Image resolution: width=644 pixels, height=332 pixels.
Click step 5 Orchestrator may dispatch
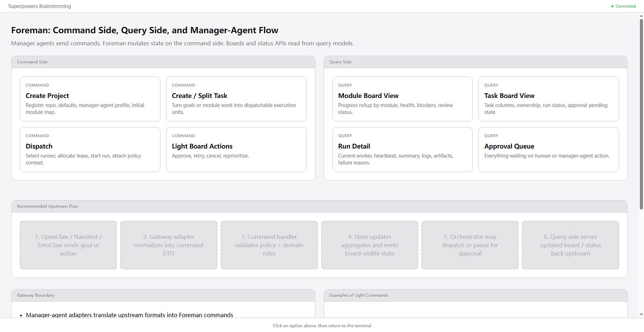point(470,245)
